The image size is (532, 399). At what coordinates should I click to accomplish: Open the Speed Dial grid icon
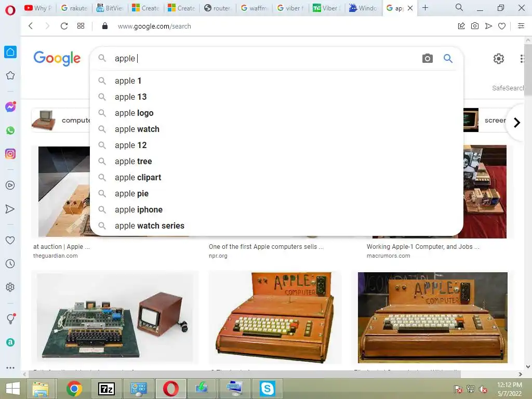click(81, 26)
